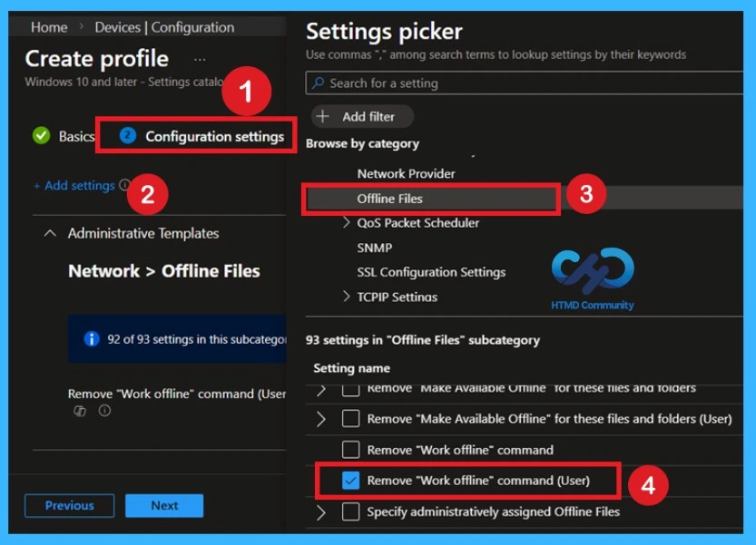Open the info icon under Remove Work offline command
The height and width of the screenshot is (545, 756).
[104, 411]
